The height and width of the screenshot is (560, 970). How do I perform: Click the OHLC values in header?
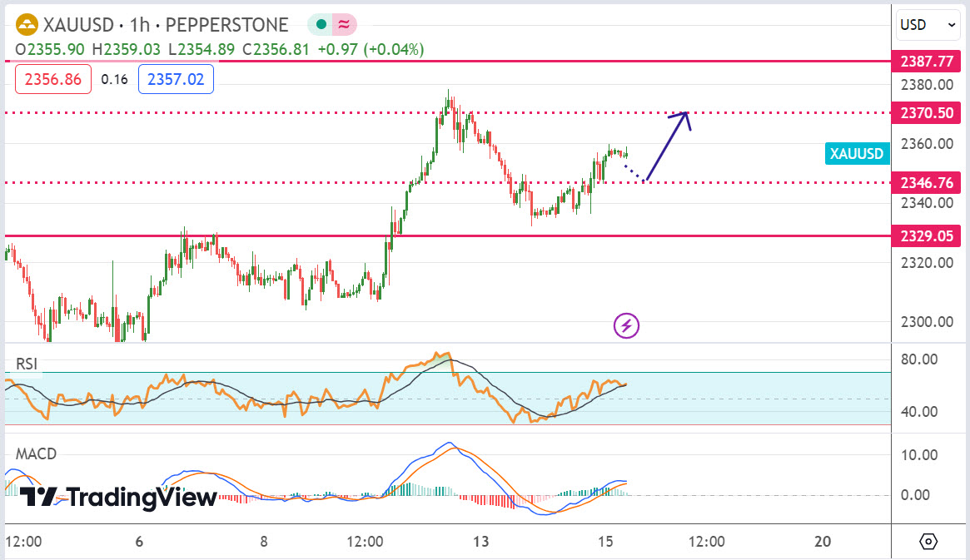pos(220,50)
